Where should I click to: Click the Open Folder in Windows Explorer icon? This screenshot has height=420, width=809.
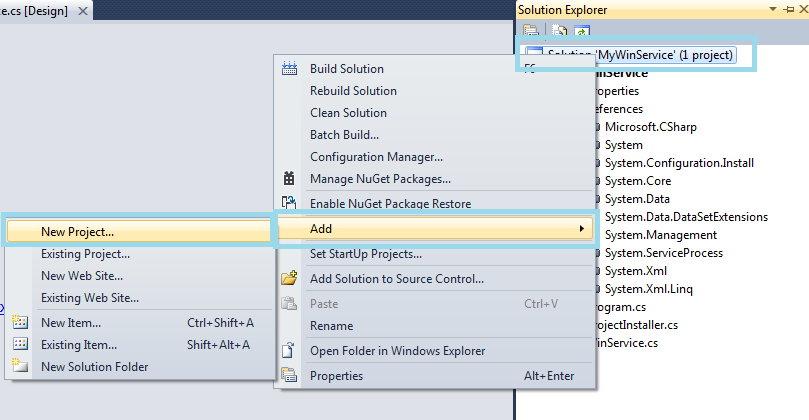tap(290, 351)
